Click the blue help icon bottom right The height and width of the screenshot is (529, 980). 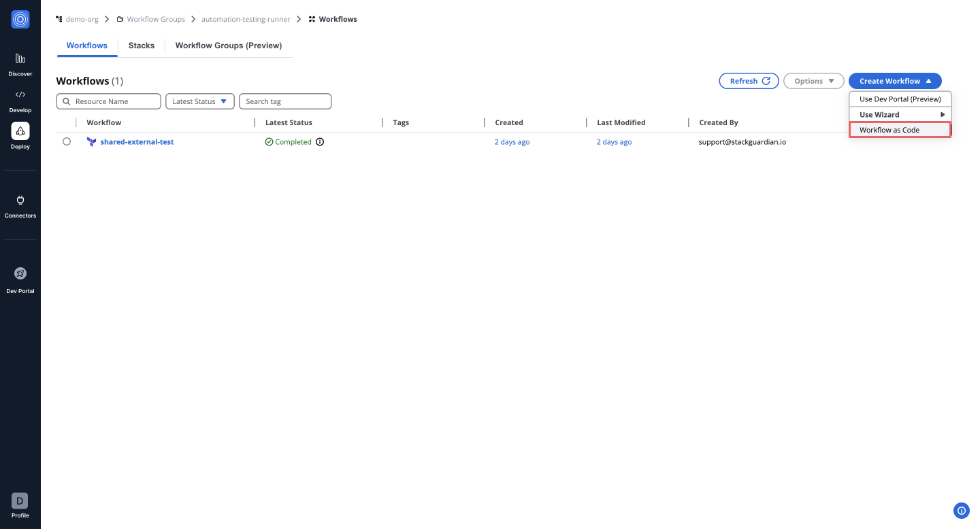961,511
